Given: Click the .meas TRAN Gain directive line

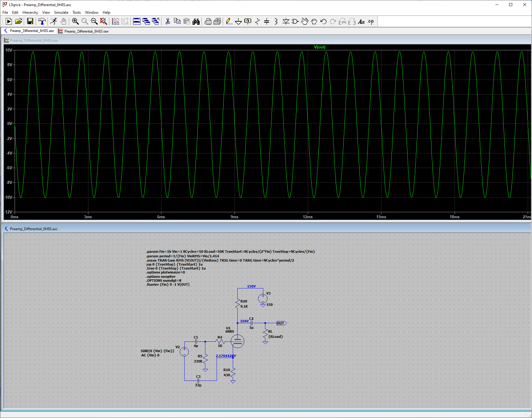Looking at the screenshot, I should 220,260.
